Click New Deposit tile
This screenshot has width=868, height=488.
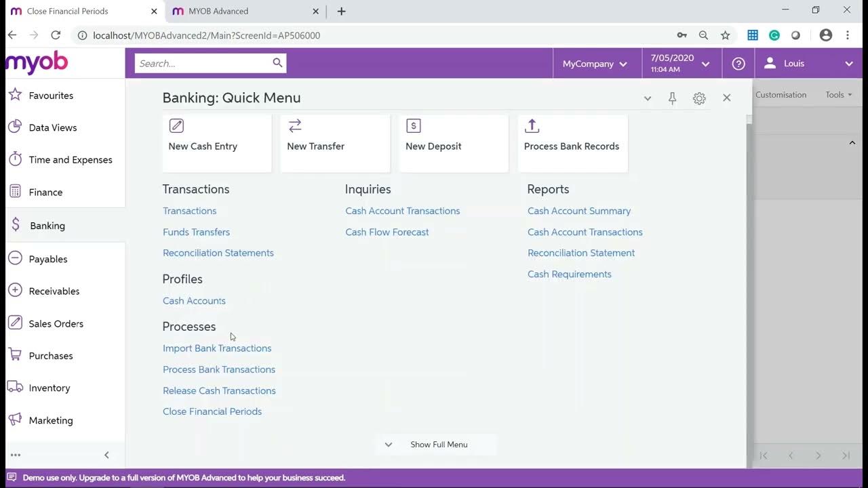[454, 143]
